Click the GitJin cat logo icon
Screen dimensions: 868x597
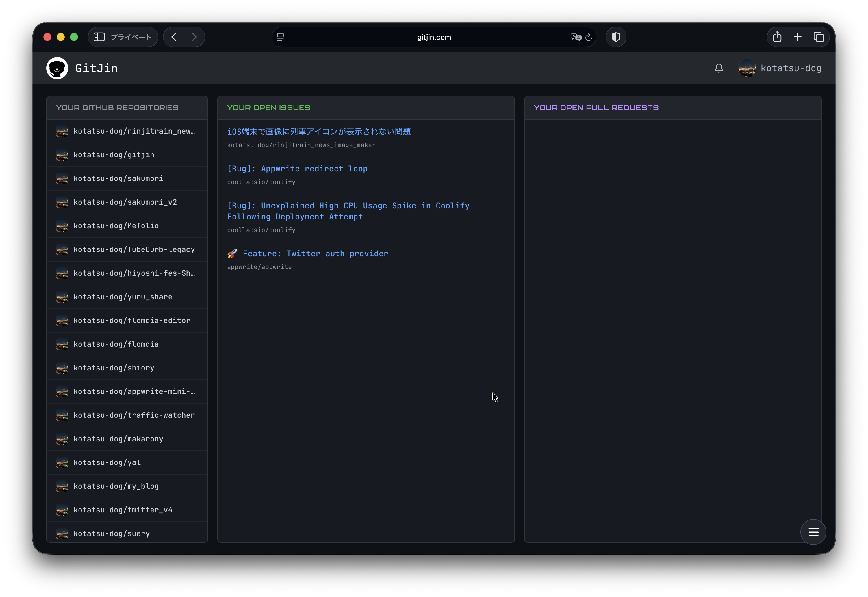tap(57, 68)
